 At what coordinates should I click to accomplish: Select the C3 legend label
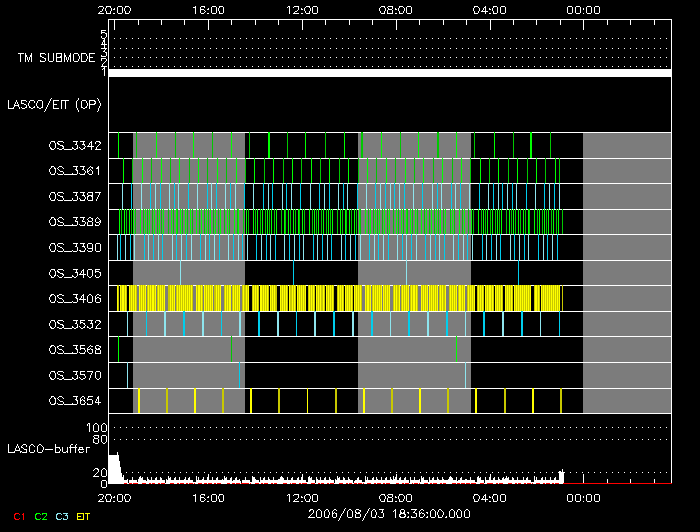tap(63, 516)
